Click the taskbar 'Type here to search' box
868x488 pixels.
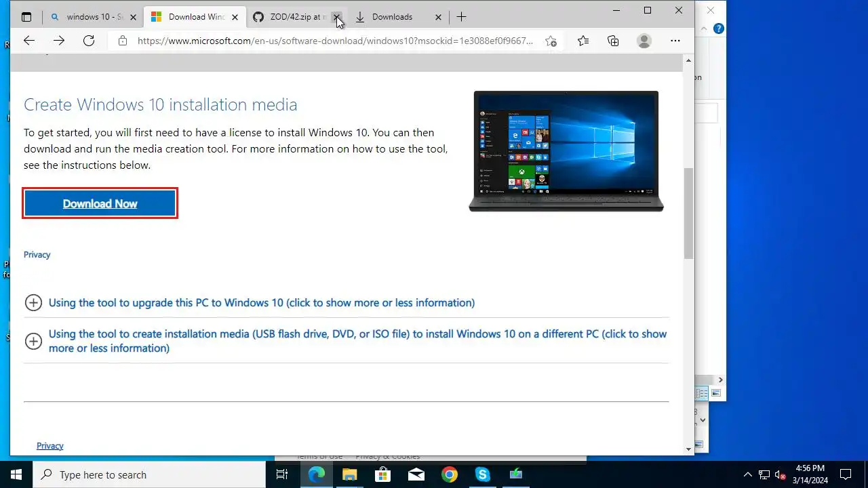pos(149,474)
